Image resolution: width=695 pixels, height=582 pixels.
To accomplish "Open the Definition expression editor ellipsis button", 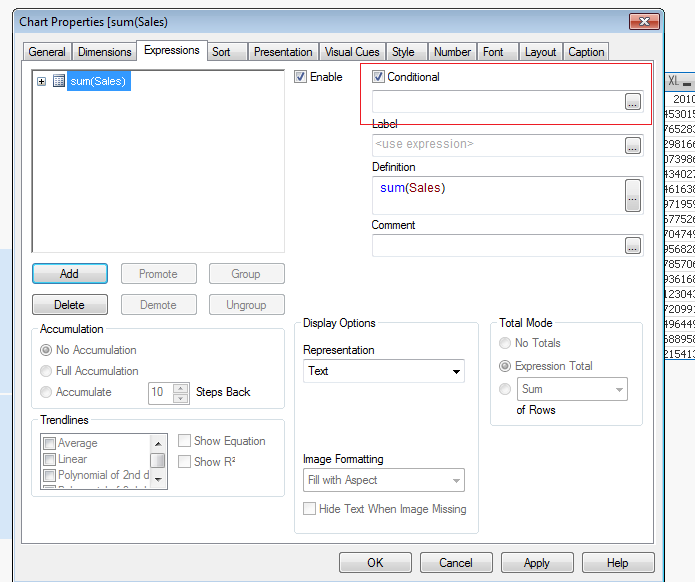I will [x=633, y=195].
